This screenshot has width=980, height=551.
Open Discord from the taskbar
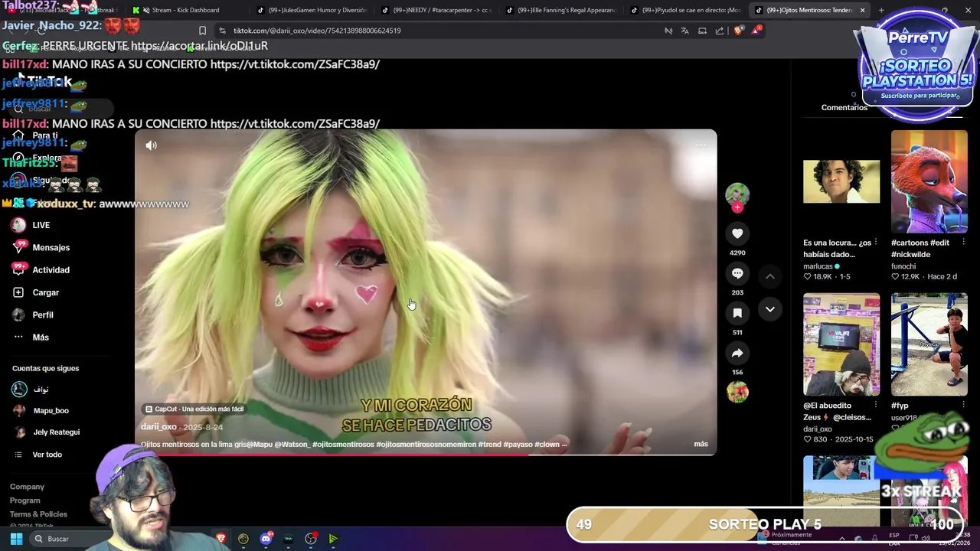266,539
